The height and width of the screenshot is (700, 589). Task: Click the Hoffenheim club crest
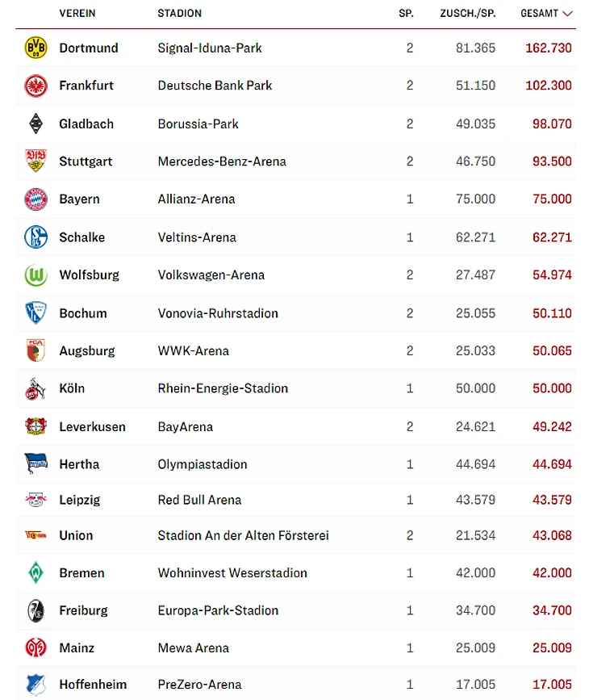tap(36, 685)
